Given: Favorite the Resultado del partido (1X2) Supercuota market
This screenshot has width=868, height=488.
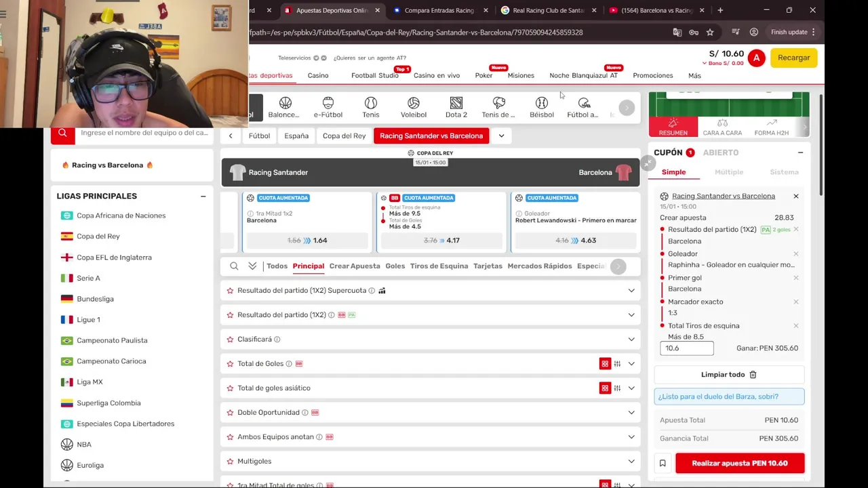Looking at the screenshot, I should click(x=230, y=291).
